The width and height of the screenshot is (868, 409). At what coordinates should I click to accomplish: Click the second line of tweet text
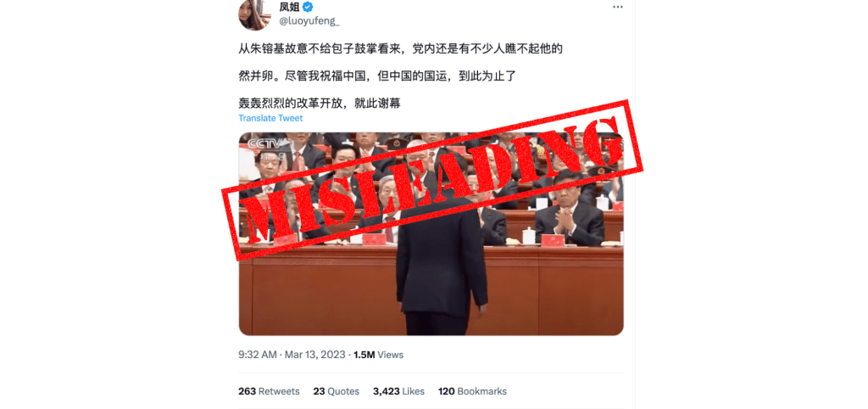pyautogui.click(x=377, y=76)
